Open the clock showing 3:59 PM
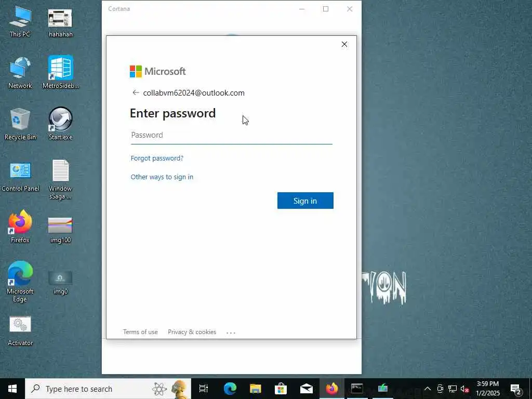The height and width of the screenshot is (399, 532). (x=487, y=389)
